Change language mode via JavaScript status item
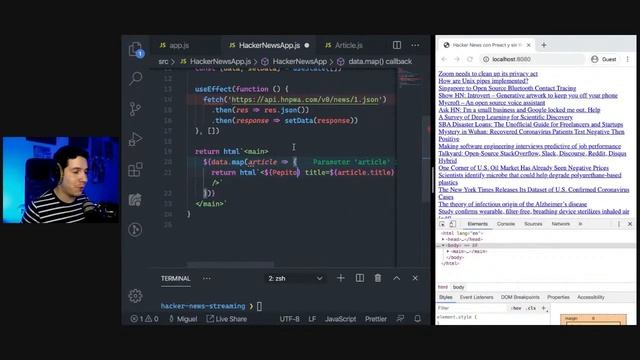This screenshot has height=360, width=640. (340, 319)
